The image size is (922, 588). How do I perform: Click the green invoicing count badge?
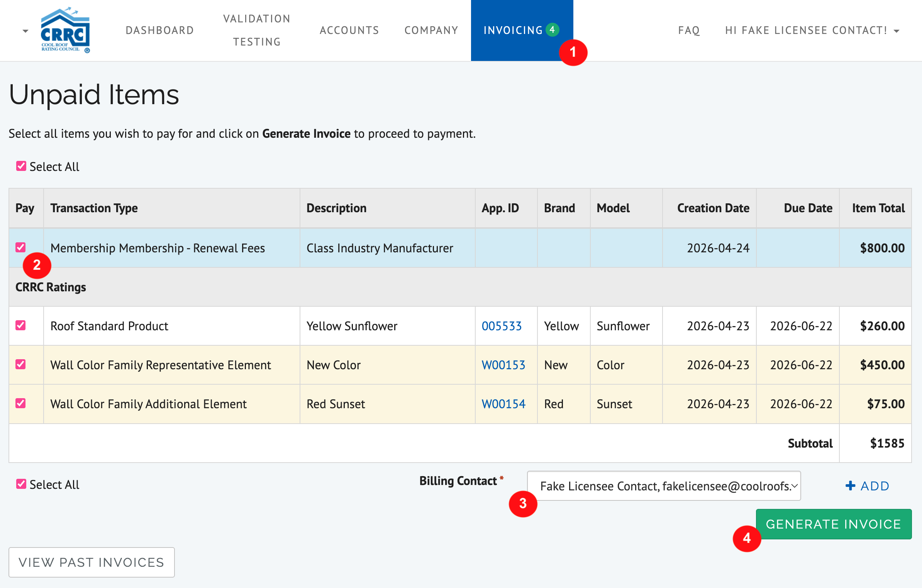pos(552,30)
